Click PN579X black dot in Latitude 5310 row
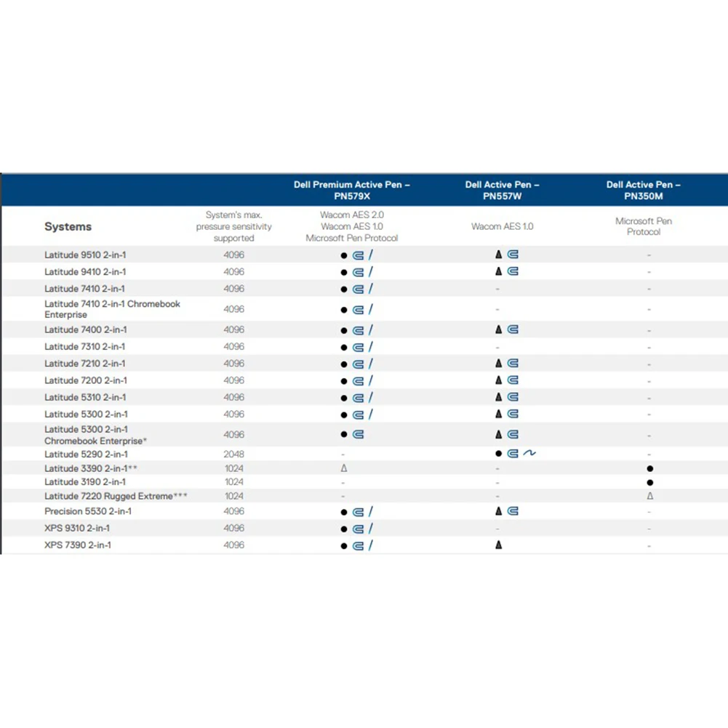Image resolution: width=728 pixels, height=728 pixels. 343,398
